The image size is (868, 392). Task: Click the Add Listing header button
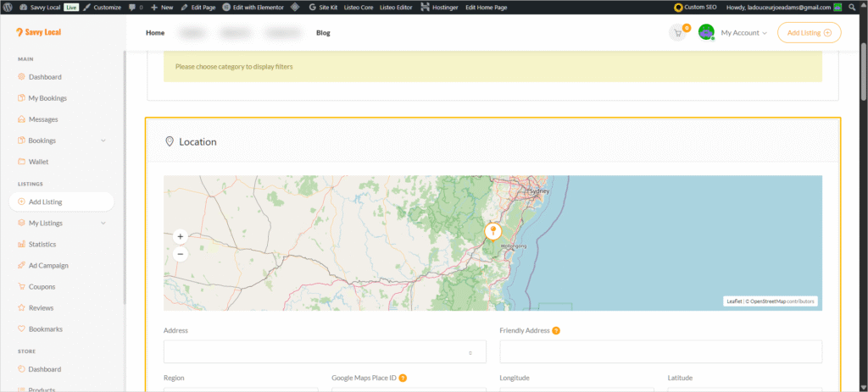tap(809, 33)
